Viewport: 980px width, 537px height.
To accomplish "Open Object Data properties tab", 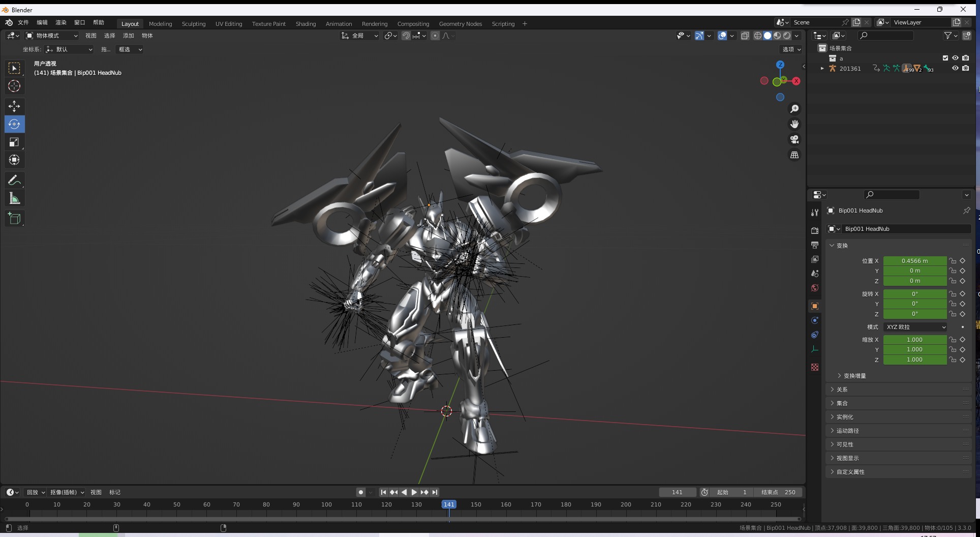I will pos(815,349).
